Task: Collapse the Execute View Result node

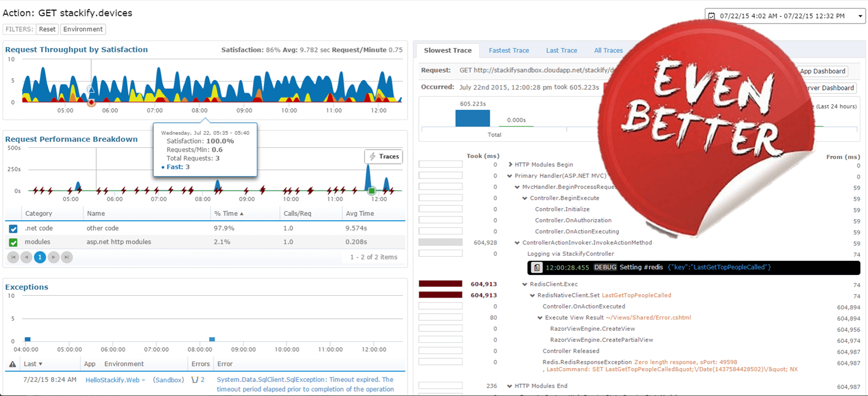Action: tap(541, 318)
